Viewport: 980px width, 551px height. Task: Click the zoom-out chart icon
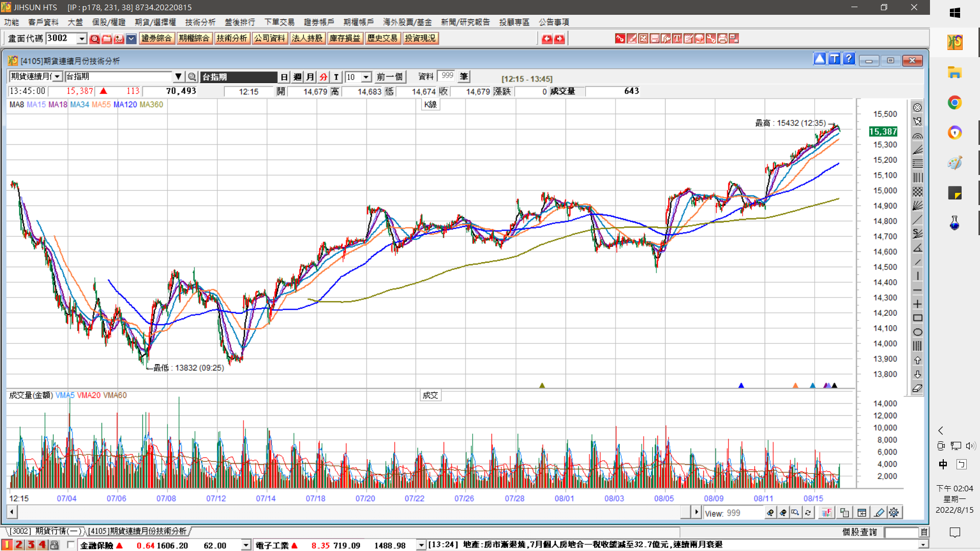click(x=782, y=513)
